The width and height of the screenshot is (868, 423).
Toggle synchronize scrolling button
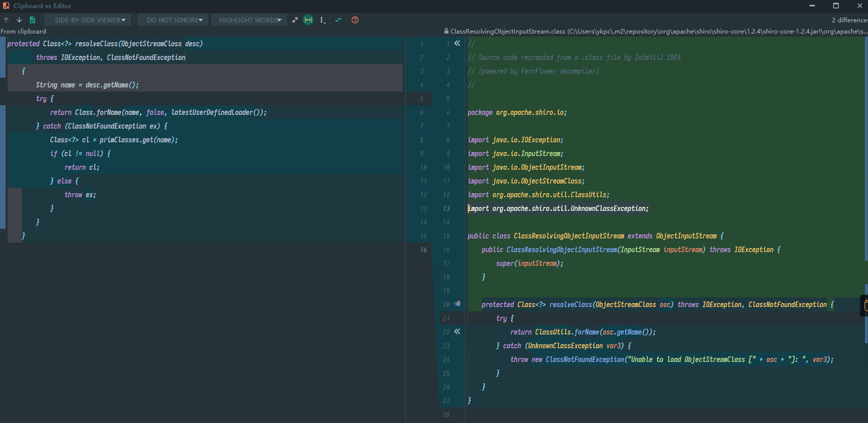pyautogui.click(x=308, y=20)
